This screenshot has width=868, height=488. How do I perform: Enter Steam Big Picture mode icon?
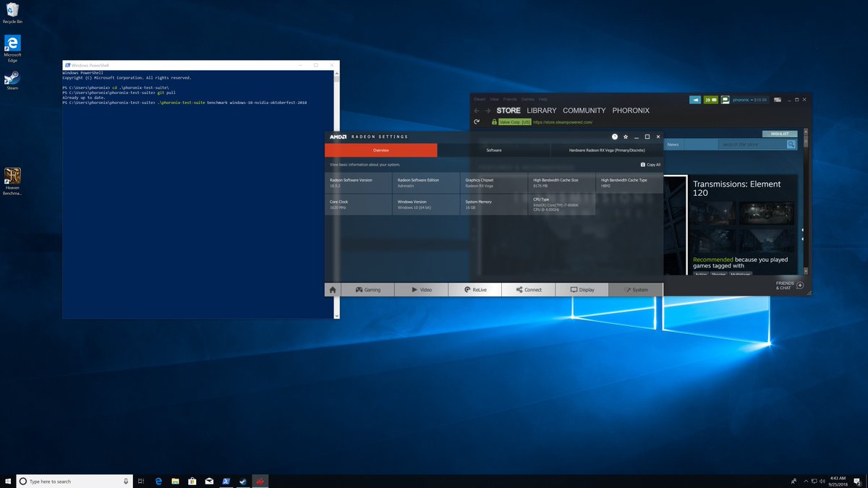777,100
